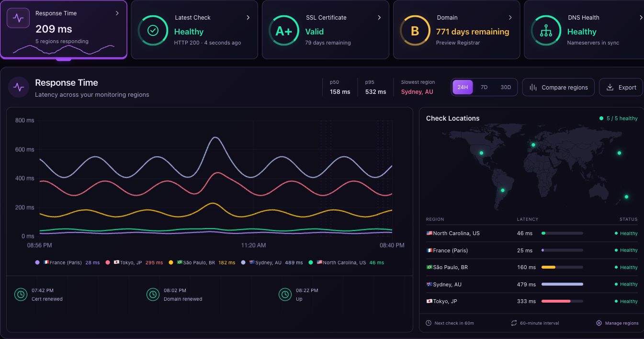The height and width of the screenshot is (339, 644).
Task: Click the North Carolina latency bar
Action: point(562,233)
